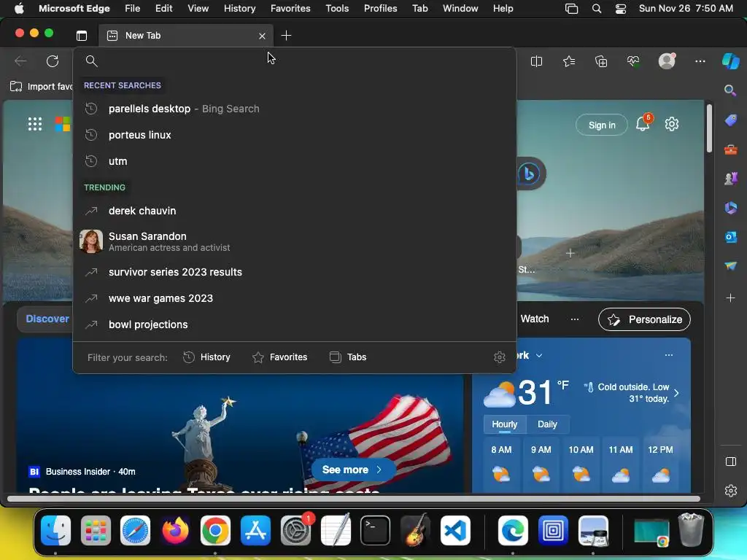The height and width of the screenshot is (560, 747).
Task: Open the apps grid launcher icon
Action: (x=35, y=124)
